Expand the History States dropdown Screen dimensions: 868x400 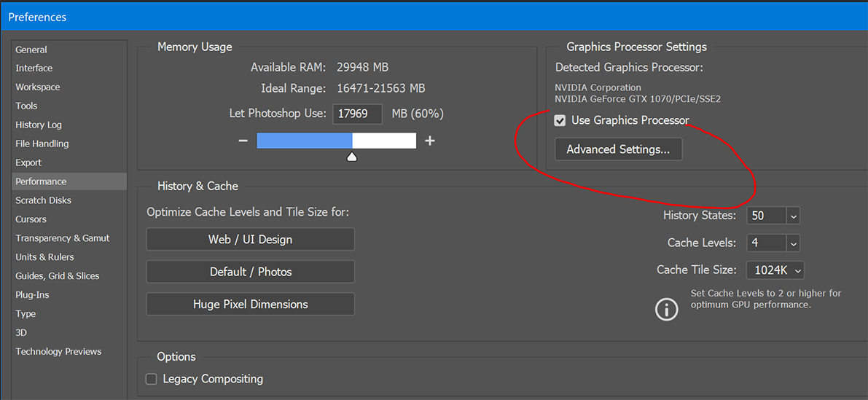click(x=793, y=216)
